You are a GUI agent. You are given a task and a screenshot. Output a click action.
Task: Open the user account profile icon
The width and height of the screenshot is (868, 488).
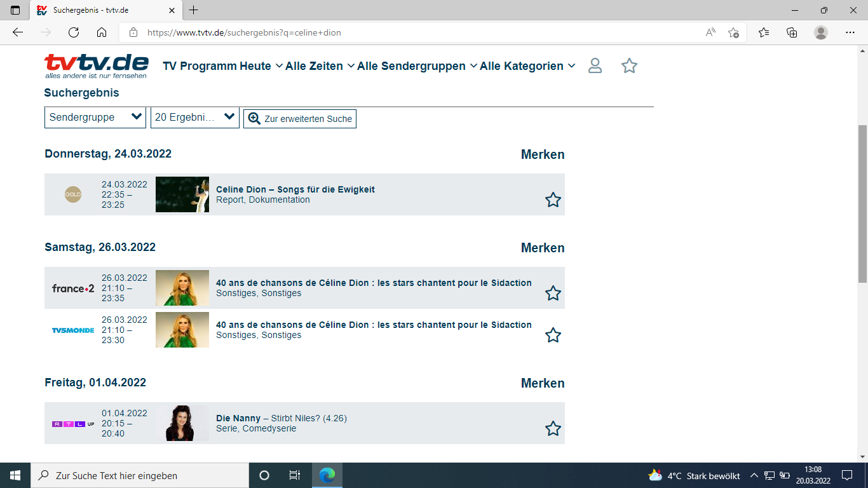[595, 66]
